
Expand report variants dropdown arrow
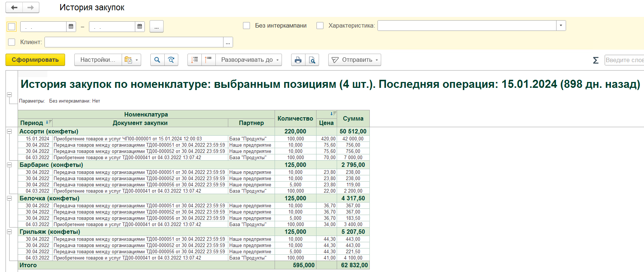pyautogui.click(x=137, y=60)
